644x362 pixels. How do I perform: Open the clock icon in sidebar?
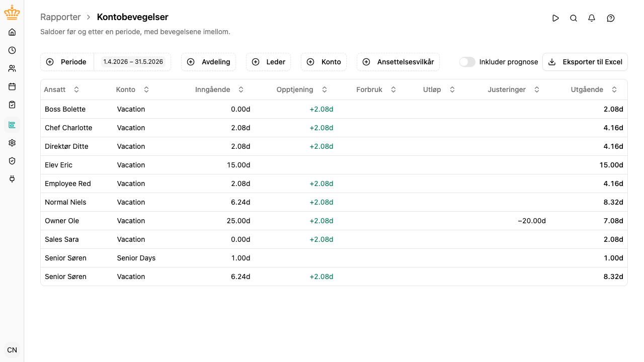pos(12,50)
